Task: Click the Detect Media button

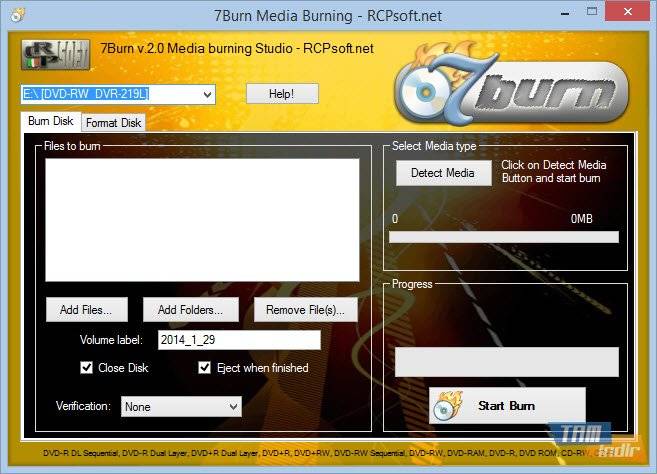Action: coord(442,173)
